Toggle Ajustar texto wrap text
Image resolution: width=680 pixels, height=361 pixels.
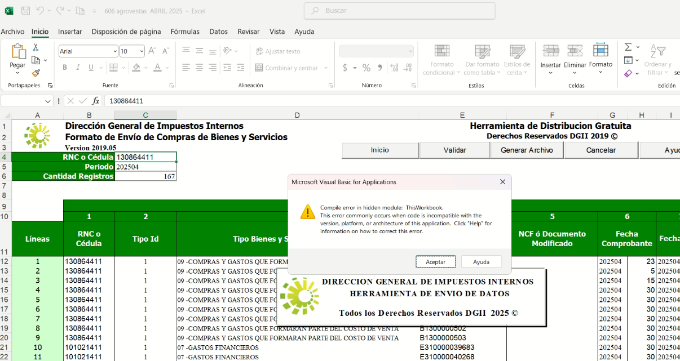(278, 51)
